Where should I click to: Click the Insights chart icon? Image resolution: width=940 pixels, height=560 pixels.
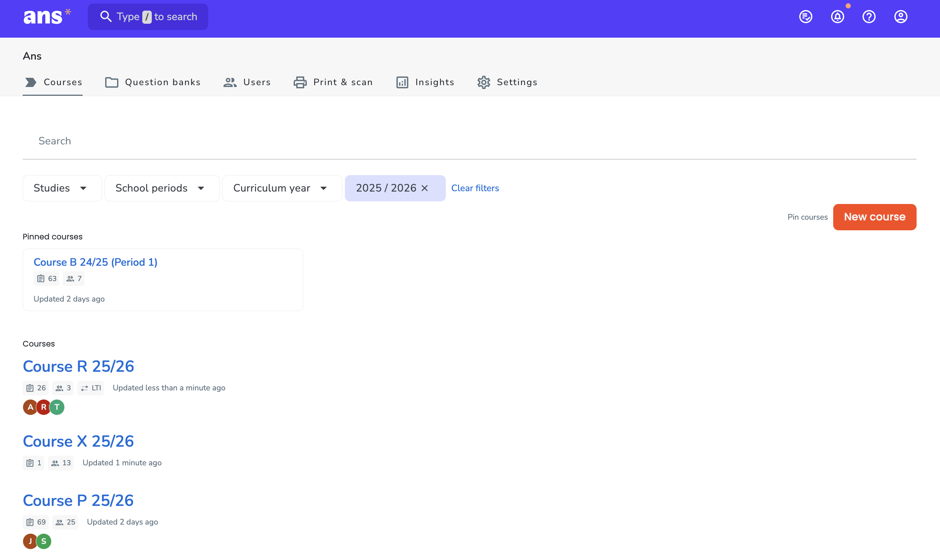(402, 82)
